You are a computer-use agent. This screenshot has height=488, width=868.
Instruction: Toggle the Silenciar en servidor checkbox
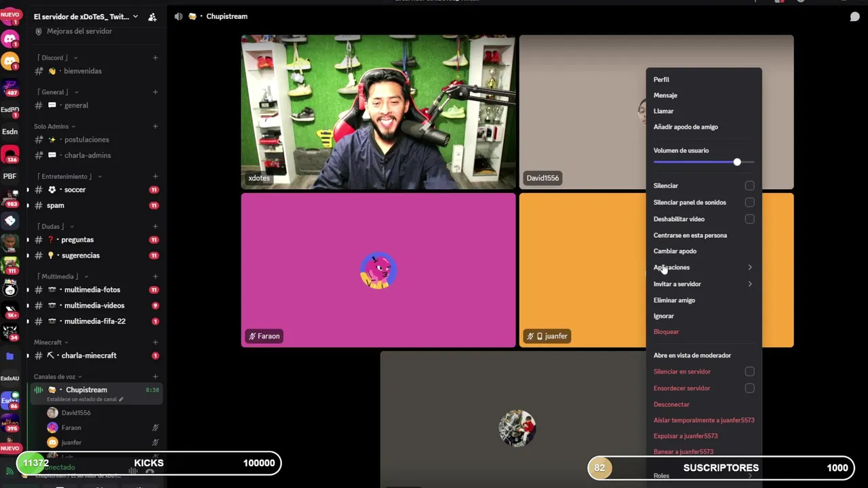coord(749,371)
